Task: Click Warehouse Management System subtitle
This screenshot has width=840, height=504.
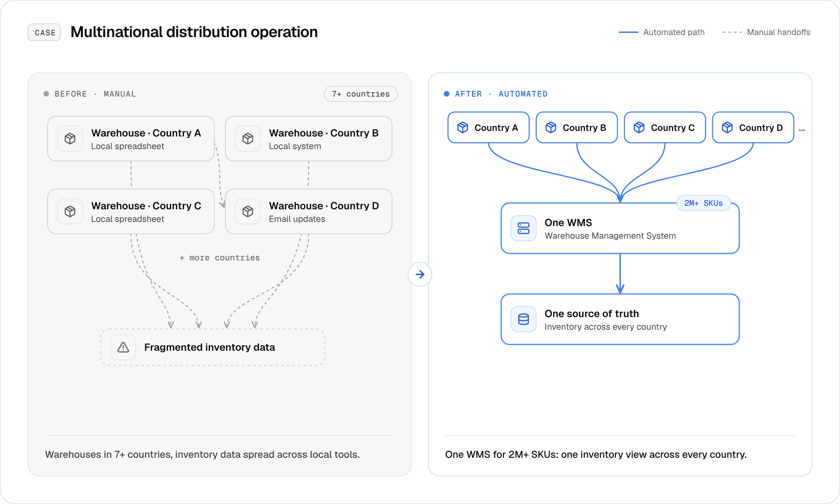Action: [610, 236]
